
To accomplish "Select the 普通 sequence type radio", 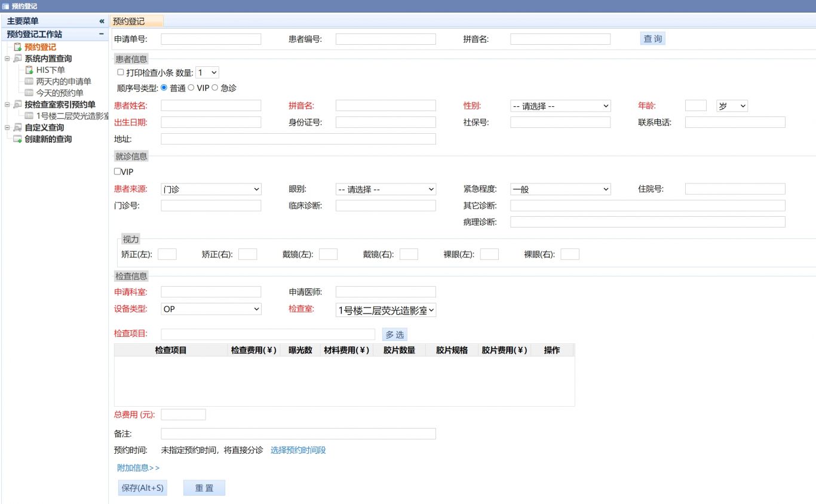I will (164, 87).
